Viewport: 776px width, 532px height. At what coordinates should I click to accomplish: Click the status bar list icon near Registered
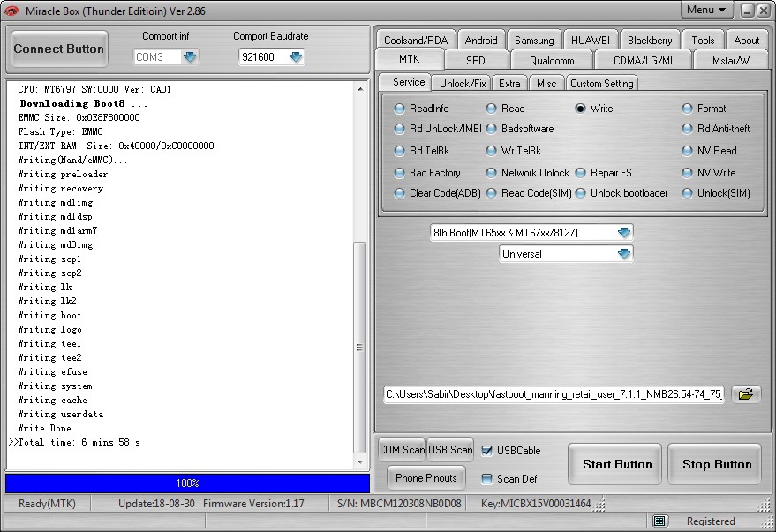(659, 521)
